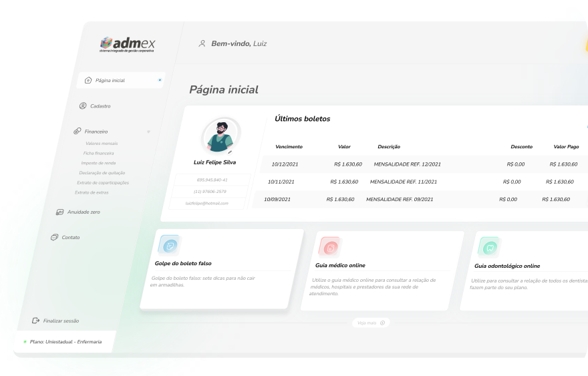The height and width of the screenshot is (376, 588).
Task: Open the Ficha financeira link
Action: click(98, 153)
